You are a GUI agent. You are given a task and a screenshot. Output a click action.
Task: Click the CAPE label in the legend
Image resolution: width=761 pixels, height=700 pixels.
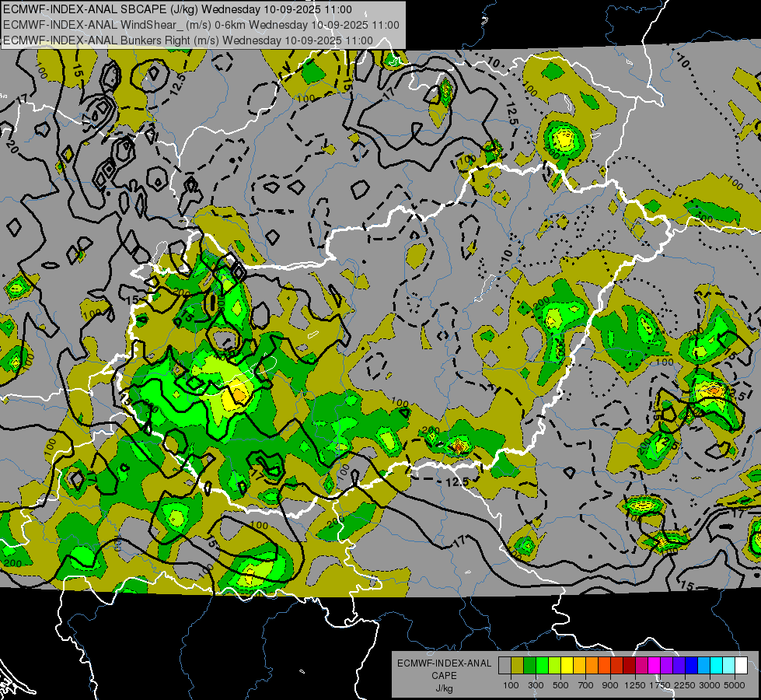(x=444, y=676)
